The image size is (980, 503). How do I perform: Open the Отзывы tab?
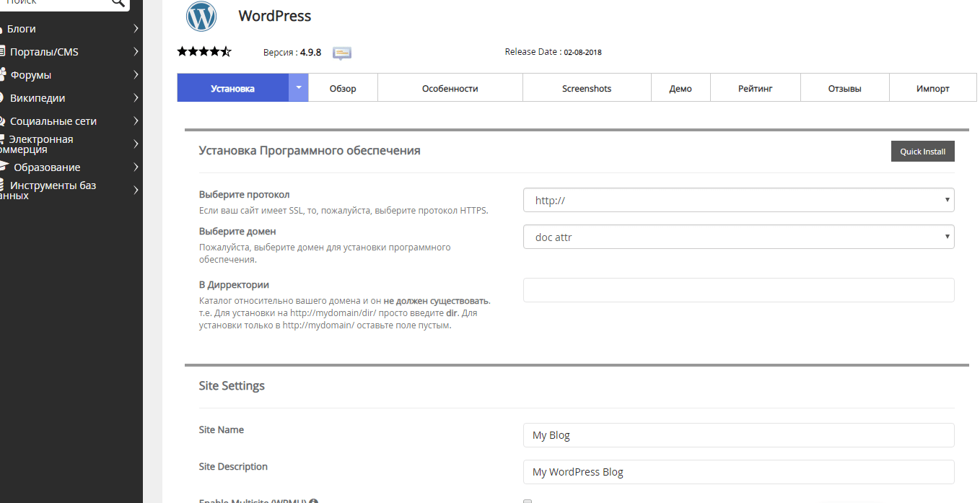(x=845, y=88)
